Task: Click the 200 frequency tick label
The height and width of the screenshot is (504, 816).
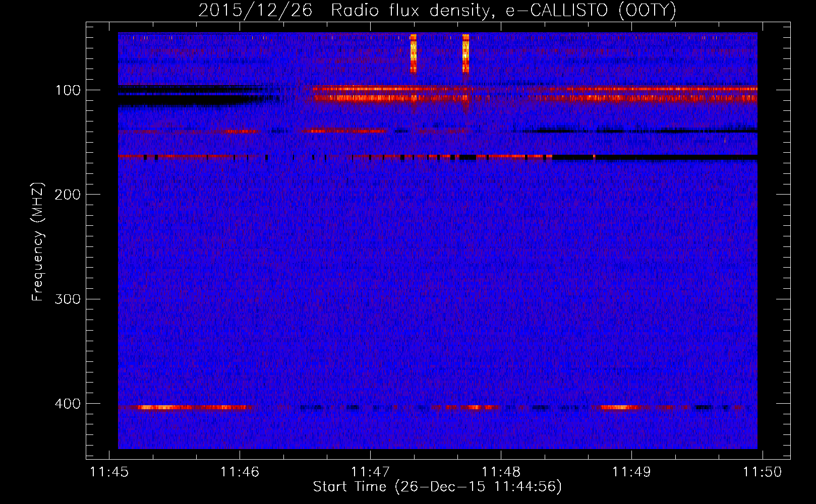Action: 67,195
